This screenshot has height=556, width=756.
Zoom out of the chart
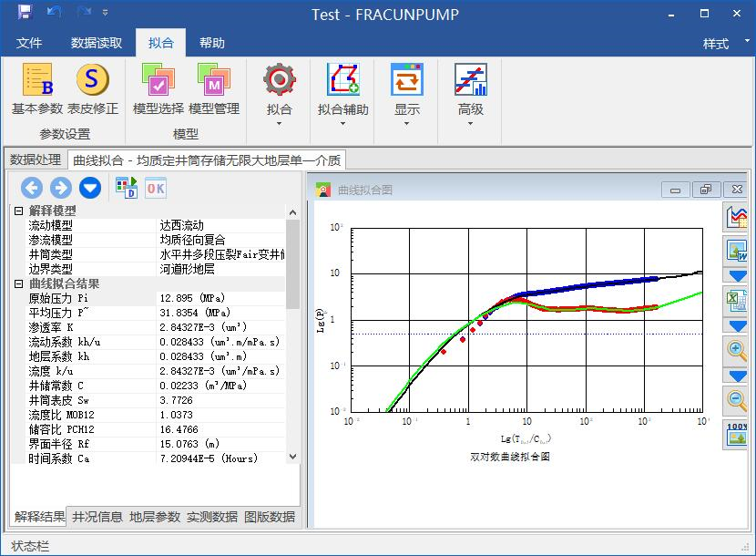pyautogui.click(x=736, y=400)
